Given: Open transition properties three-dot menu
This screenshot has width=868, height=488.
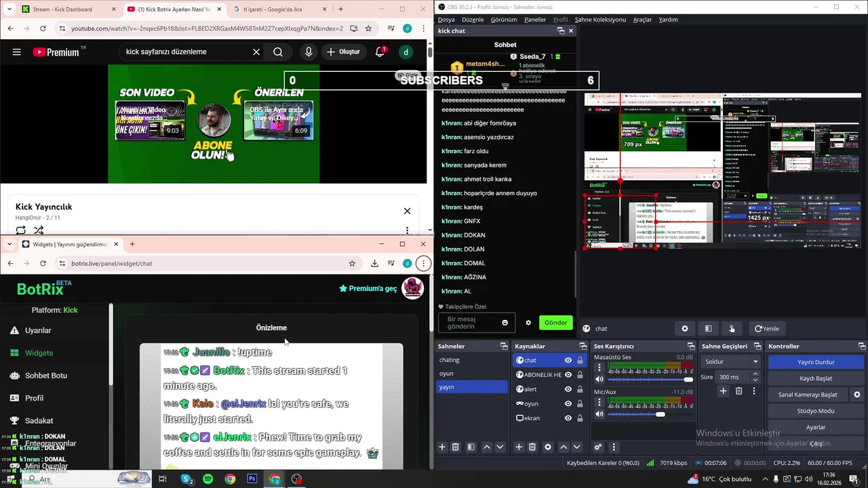Looking at the screenshot, I should click(753, 391).
